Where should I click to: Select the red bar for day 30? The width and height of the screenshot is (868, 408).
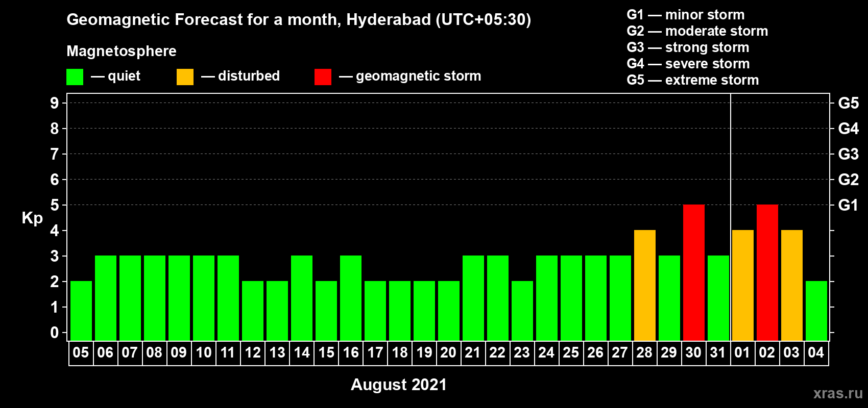coord(694,272)
